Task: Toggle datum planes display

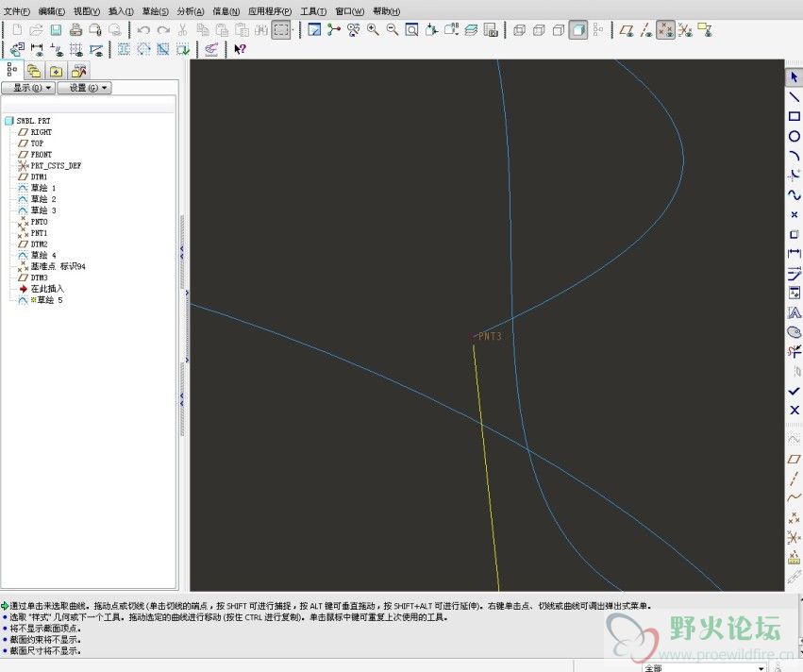Action: (x=627, y=30)
